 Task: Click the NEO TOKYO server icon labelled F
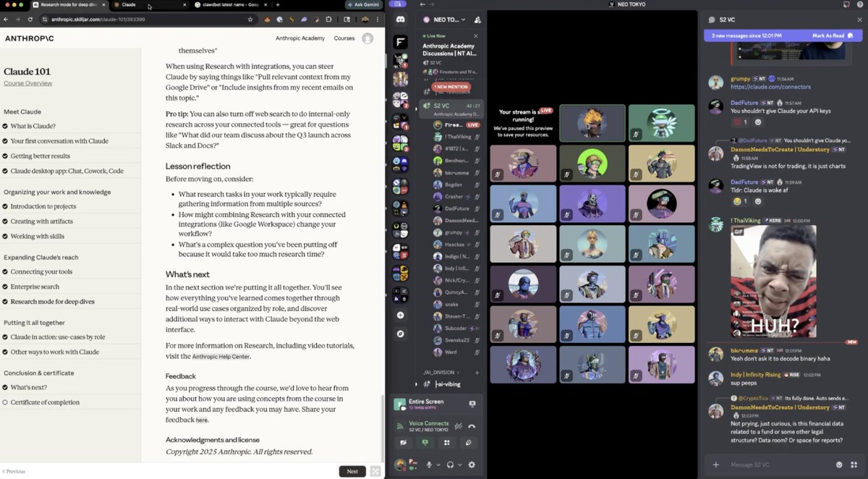tap(400, 42)
